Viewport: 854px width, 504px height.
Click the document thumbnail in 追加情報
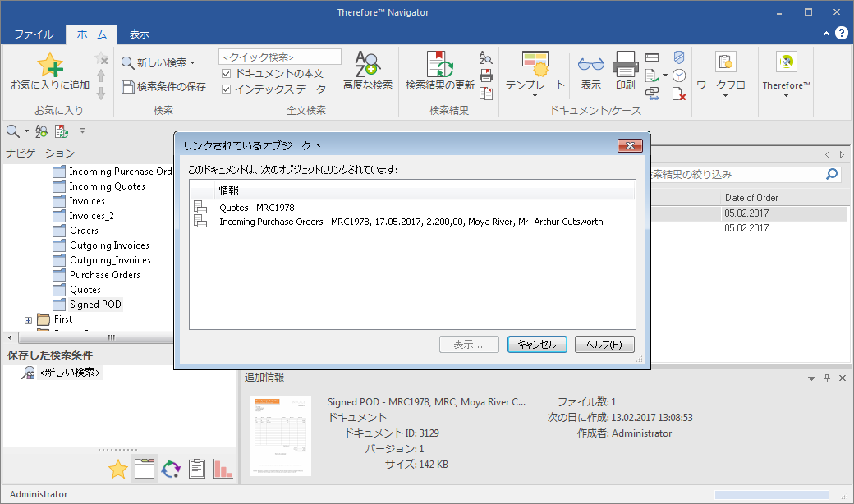coord(281,436)
